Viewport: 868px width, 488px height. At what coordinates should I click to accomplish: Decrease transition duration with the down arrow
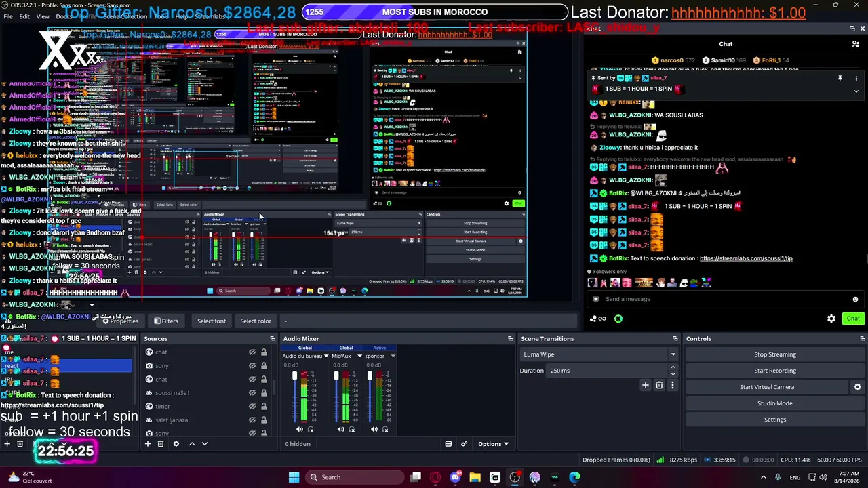point(673,373)
